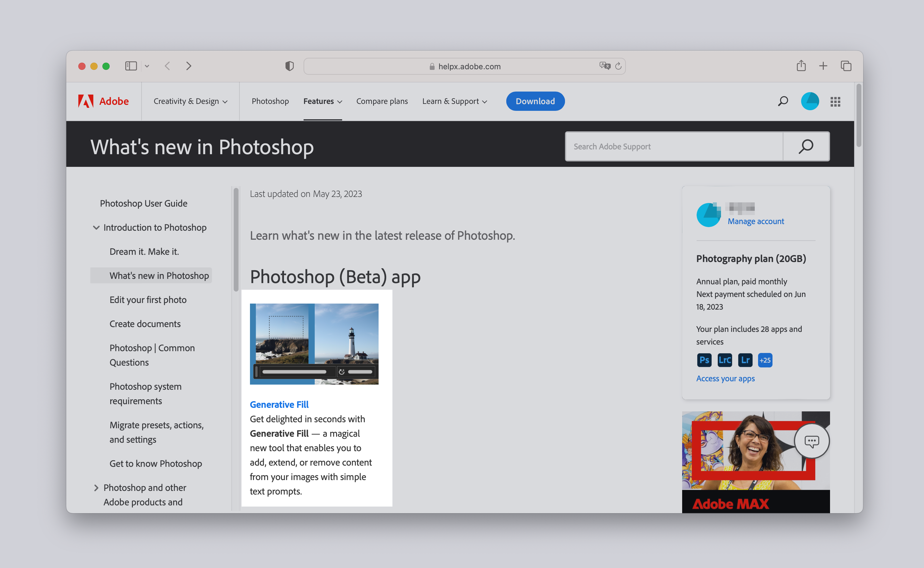
Task: Reload the page with the refresh icon
Action: coord(618,66)
